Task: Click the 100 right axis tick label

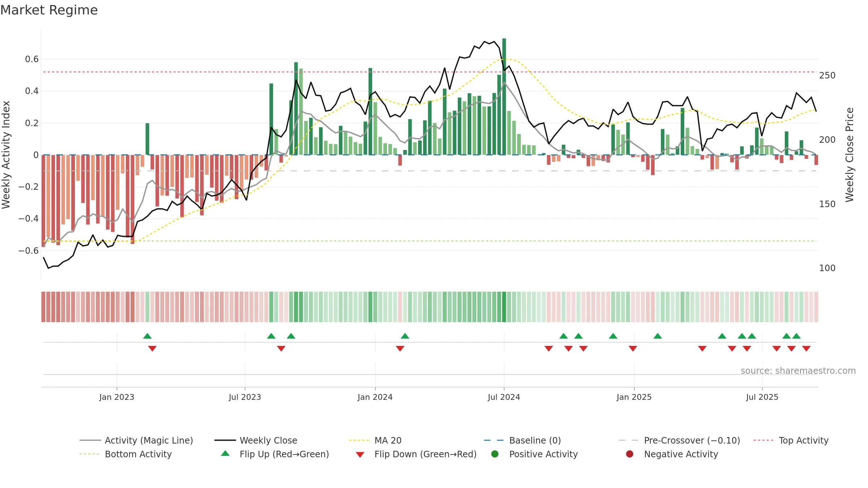Action: pos(827,268)
